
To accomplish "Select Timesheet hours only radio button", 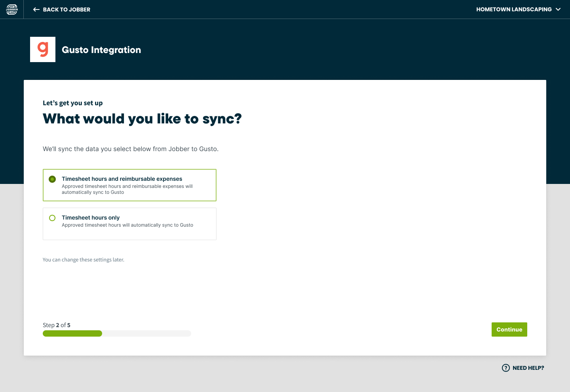I will tap(52, 218).
